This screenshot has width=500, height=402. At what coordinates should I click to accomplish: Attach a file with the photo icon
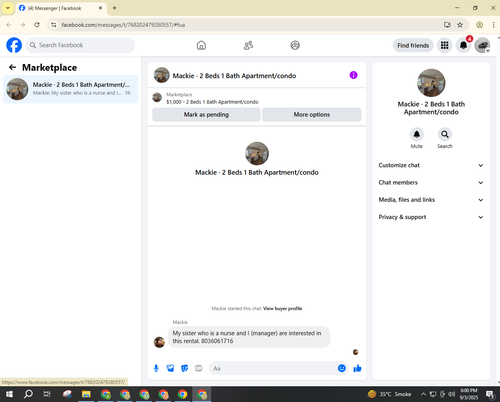point(170,368)
